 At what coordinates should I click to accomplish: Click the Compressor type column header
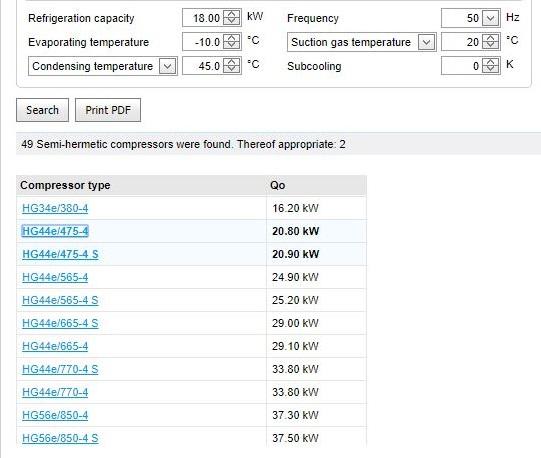click(x=141, y=186)
